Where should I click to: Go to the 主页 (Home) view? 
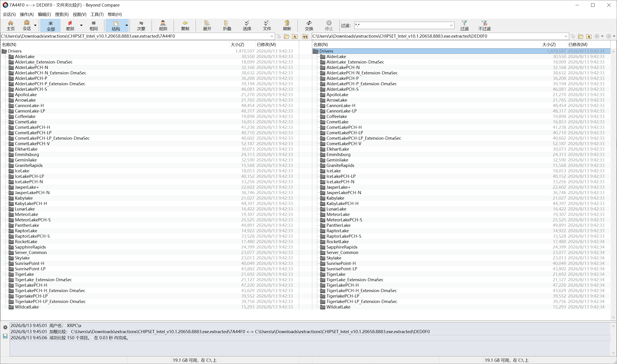pos(11,25)
